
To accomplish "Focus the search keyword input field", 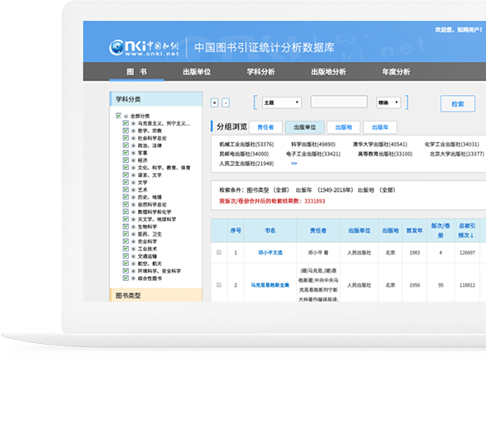I will (339, 102).
